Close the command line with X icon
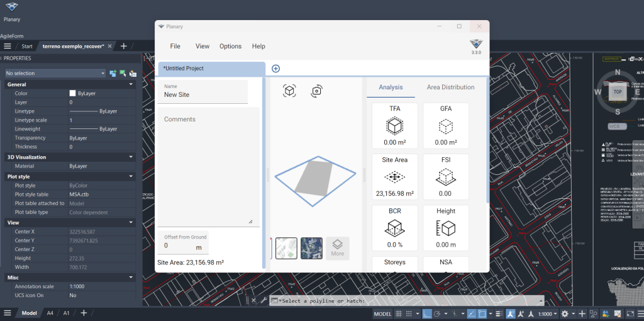 tap(254, 300)
